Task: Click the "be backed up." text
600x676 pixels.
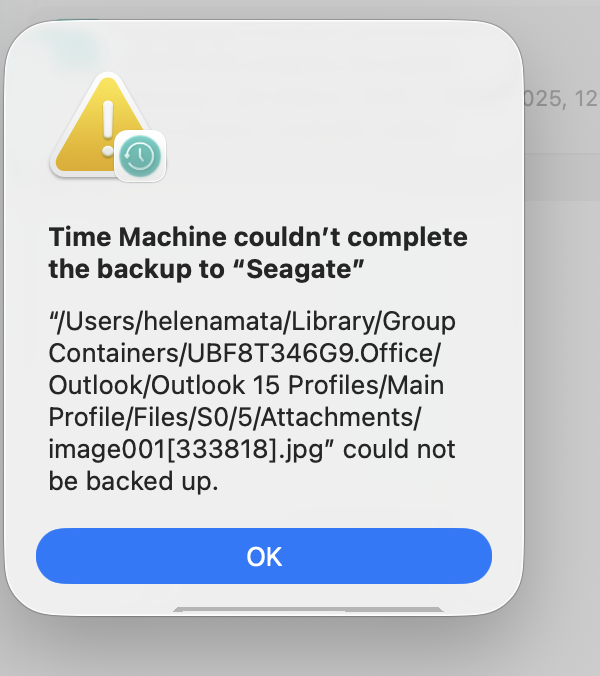Action: point(133,481)
